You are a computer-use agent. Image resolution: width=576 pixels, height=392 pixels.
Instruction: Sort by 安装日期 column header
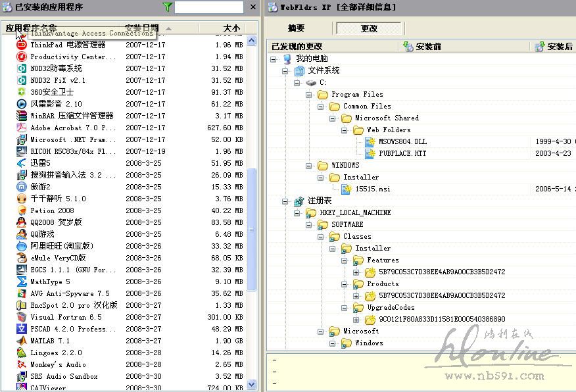[142, 28]
